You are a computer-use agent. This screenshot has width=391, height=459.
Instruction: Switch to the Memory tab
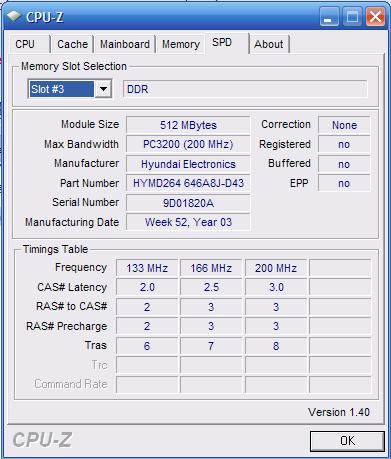pos(181,44)
